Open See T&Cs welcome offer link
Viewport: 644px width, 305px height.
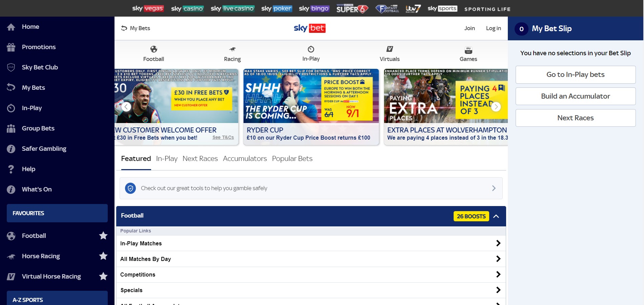[x=223, y=137]
